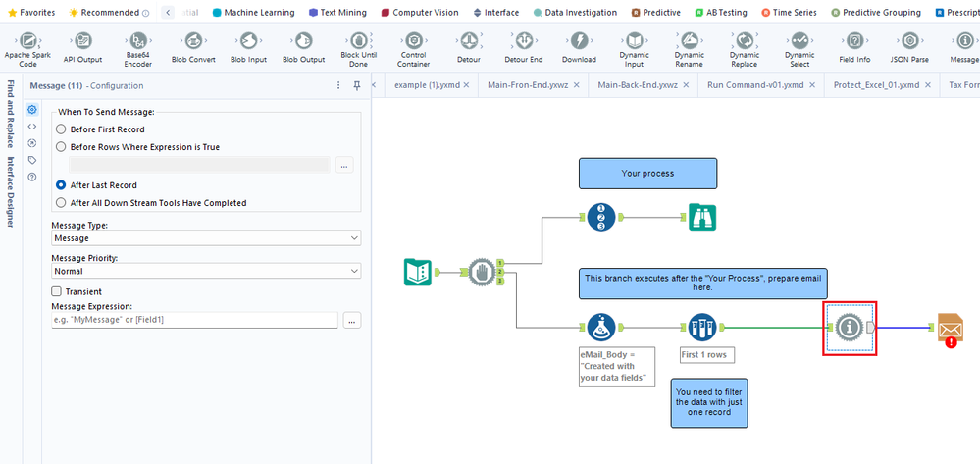Select the Block Until Done tool
The width and height of the screenshot is (980, 464).
pyautogui.click(x=359, y=49)
